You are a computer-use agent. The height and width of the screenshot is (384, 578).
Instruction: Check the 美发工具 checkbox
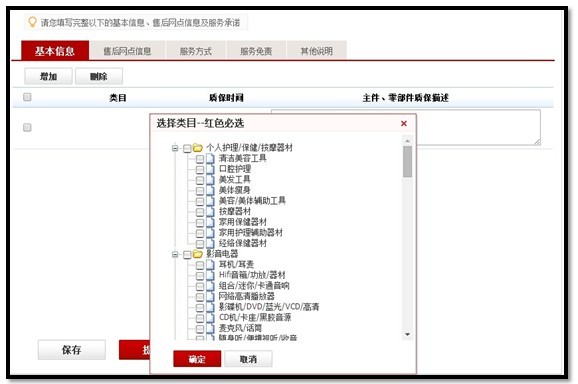[200, 180]
